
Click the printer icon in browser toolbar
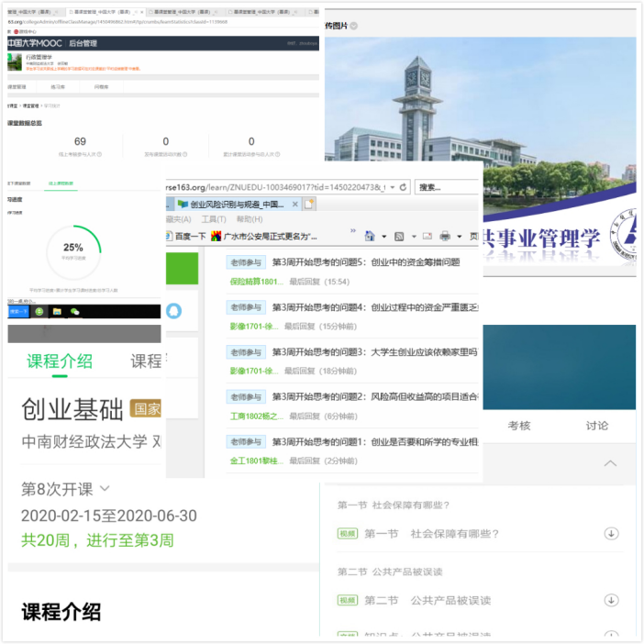click(445, 236)
